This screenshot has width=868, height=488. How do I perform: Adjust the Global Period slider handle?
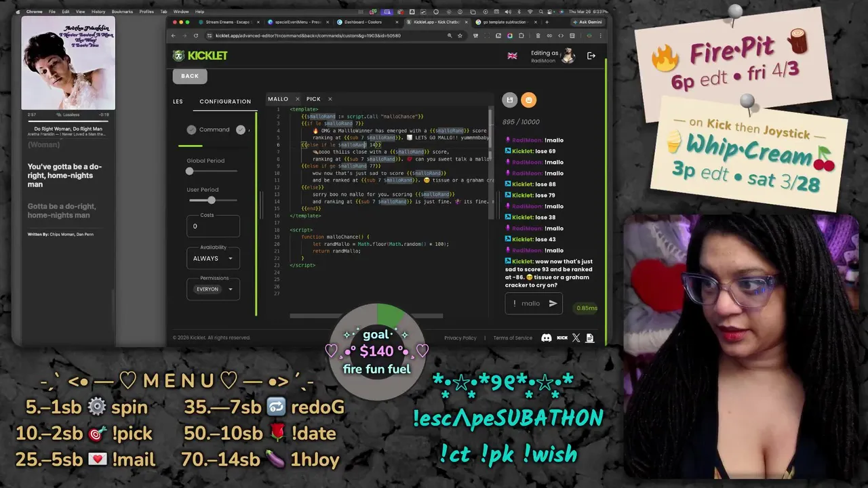tap(189, 171)
